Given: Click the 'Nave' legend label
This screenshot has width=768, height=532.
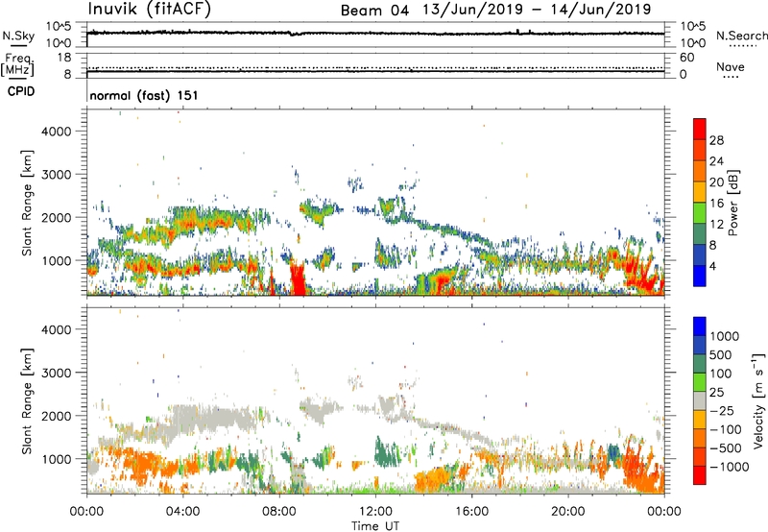Looking at the screenshot, I should click(731, 67).
